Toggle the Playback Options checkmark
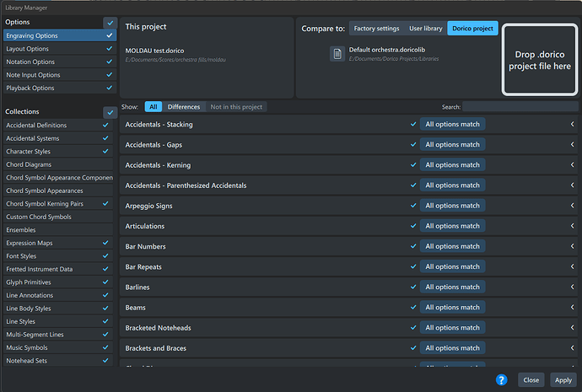Image resolution: width=582 pixels, height=392 pixels. click(109, 88)
